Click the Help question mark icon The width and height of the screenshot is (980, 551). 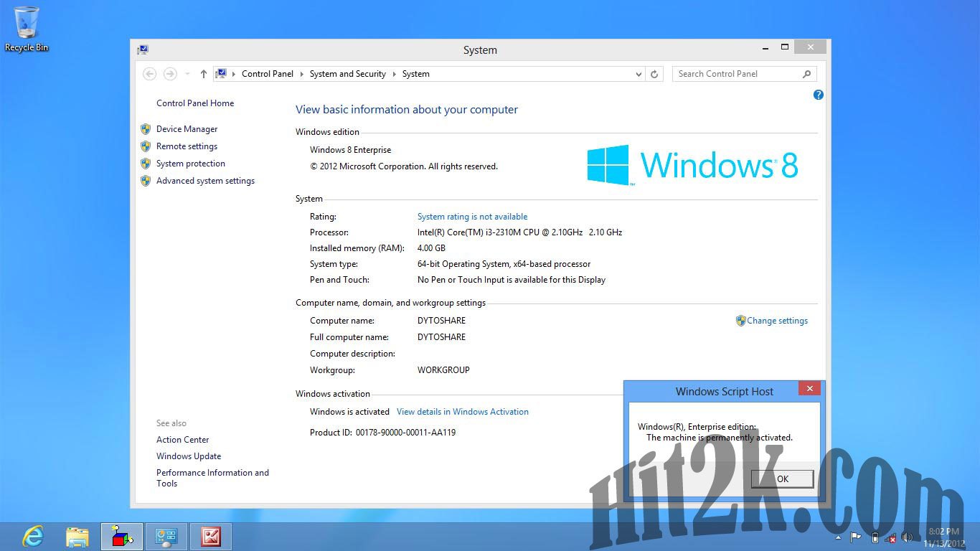click(x=818, y=95)
